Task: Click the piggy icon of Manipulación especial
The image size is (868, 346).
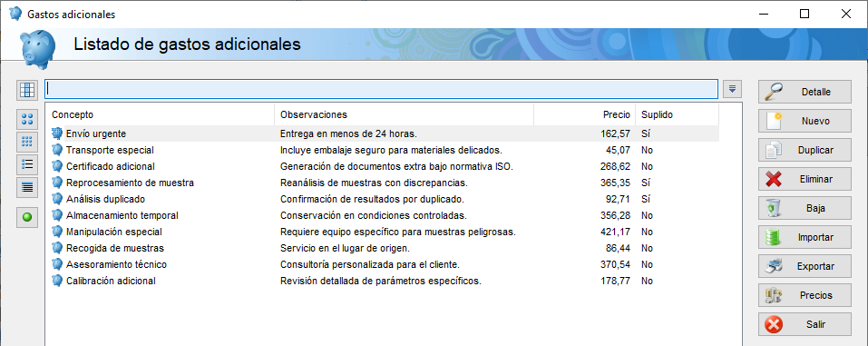Action: pyautogui.click(x=57, y=232)
